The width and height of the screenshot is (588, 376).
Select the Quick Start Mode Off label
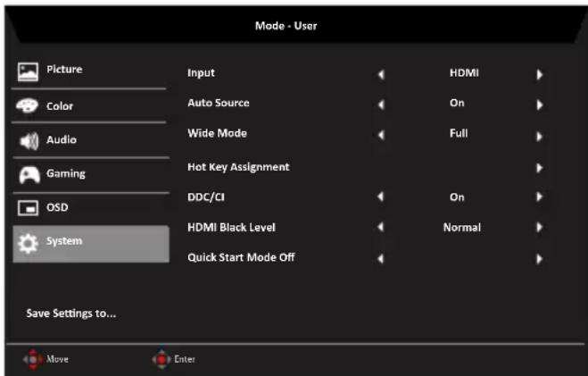pos(241,257)
